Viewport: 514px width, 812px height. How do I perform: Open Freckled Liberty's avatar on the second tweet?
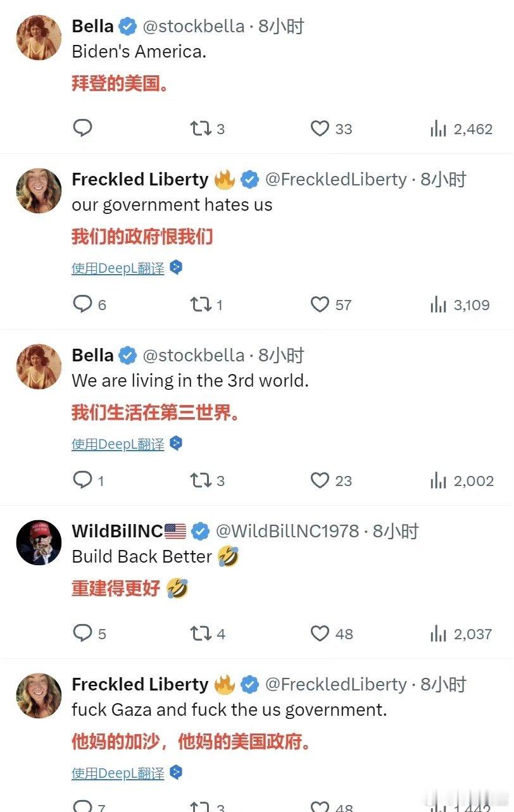tap(39, 191)
